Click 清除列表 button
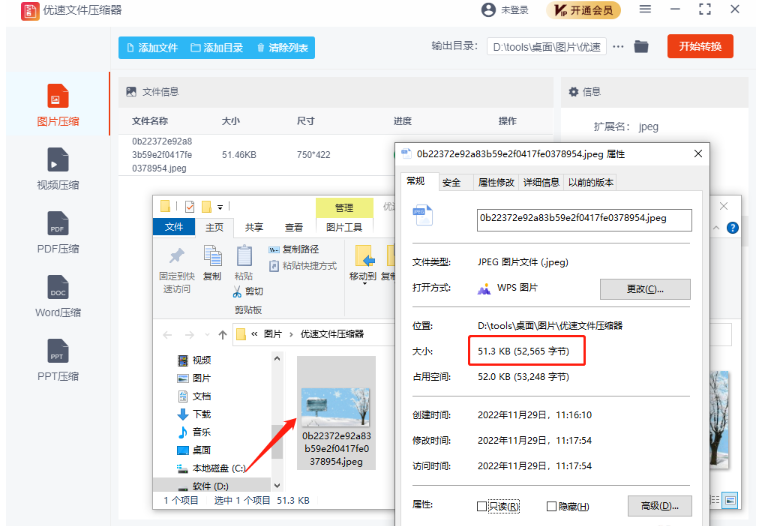The image size is (764, 526). click(x=283, y=48)
